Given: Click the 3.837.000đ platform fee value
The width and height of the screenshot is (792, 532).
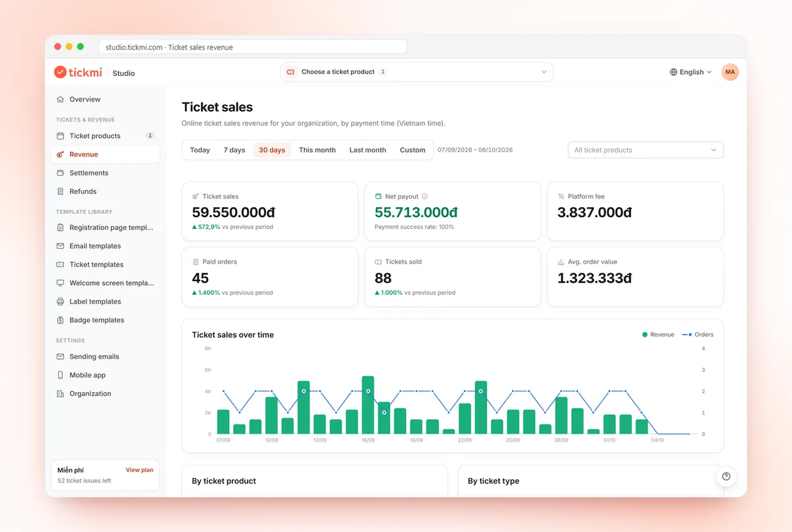Looking at the screenshot, I should [595, 212].
